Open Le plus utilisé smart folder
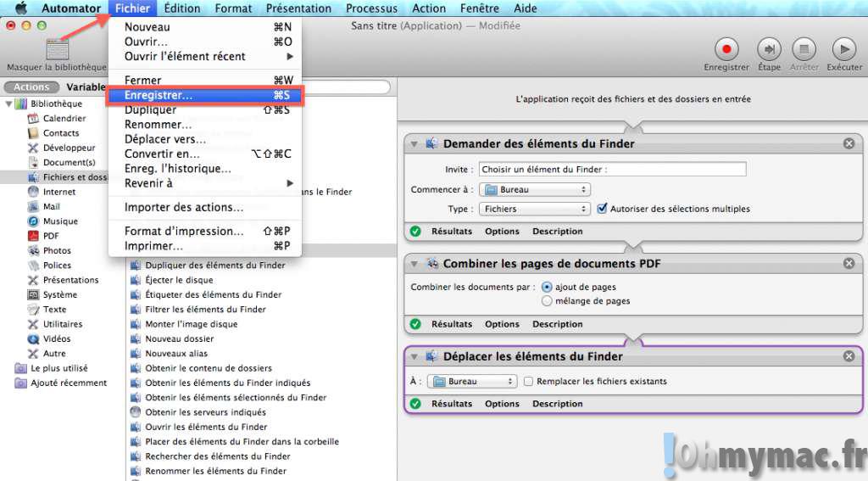 [58, 368]
